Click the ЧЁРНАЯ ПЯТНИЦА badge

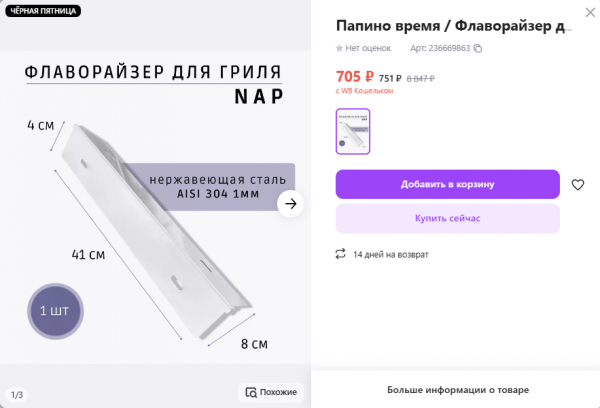[41, 11]
